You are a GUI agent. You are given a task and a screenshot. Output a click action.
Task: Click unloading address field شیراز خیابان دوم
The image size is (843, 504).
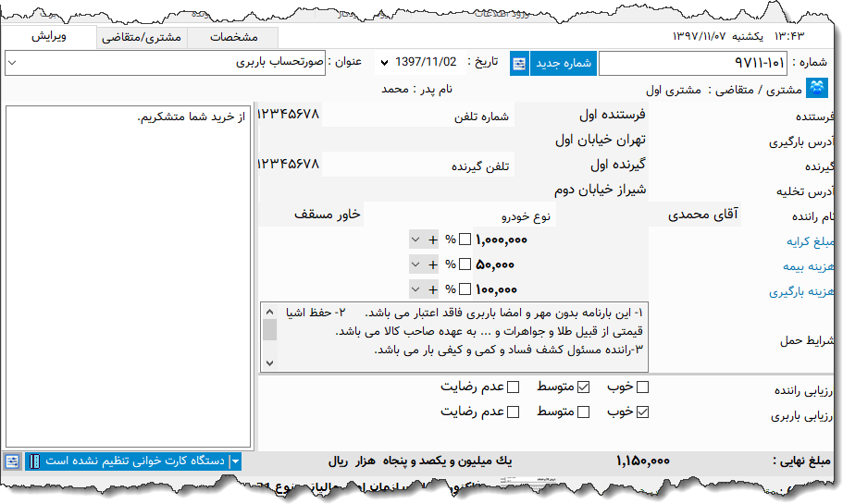click(x=453, y=190)
